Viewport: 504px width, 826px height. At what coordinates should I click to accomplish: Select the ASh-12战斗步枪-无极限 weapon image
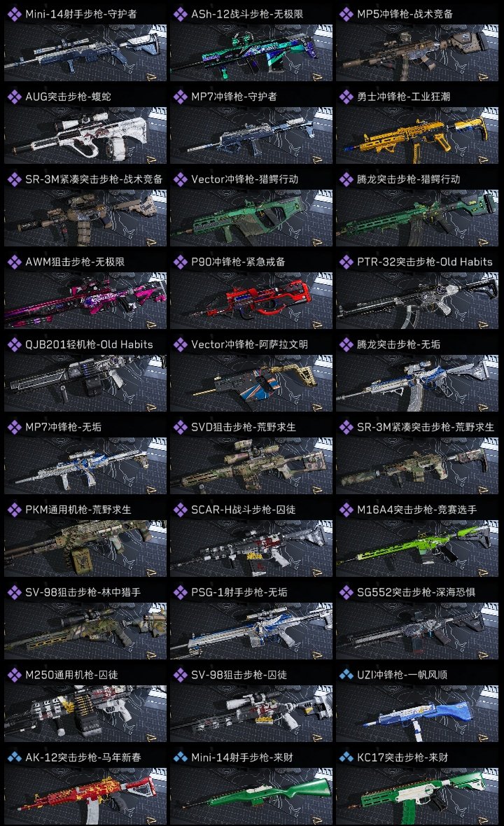pyautogui.click(x=251, y=52)
